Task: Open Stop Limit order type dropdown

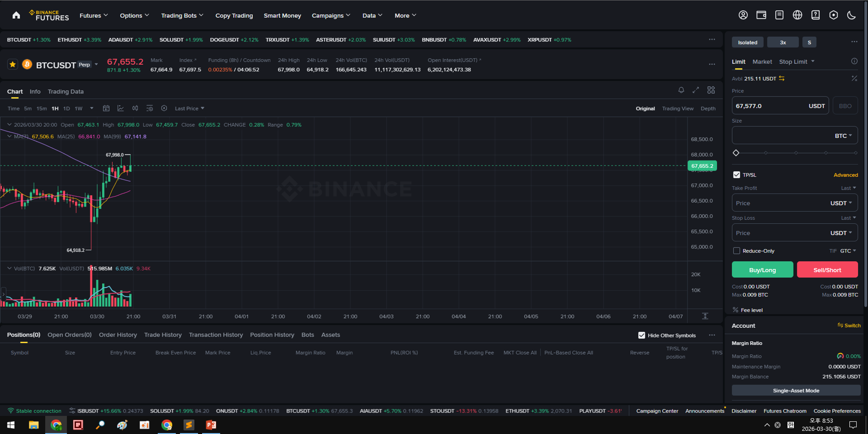Action: (x=797, y=62)
